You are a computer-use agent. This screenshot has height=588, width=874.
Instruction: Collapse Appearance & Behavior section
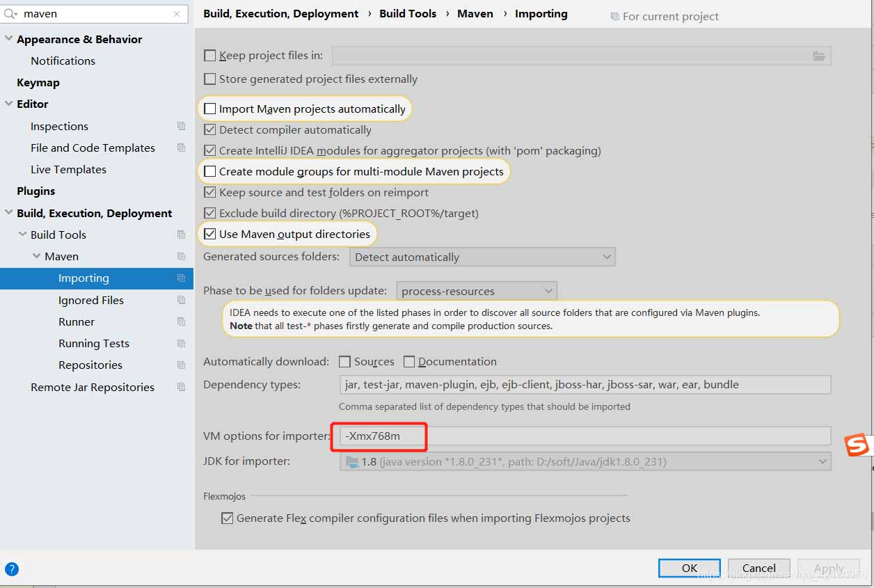point(9,39)
